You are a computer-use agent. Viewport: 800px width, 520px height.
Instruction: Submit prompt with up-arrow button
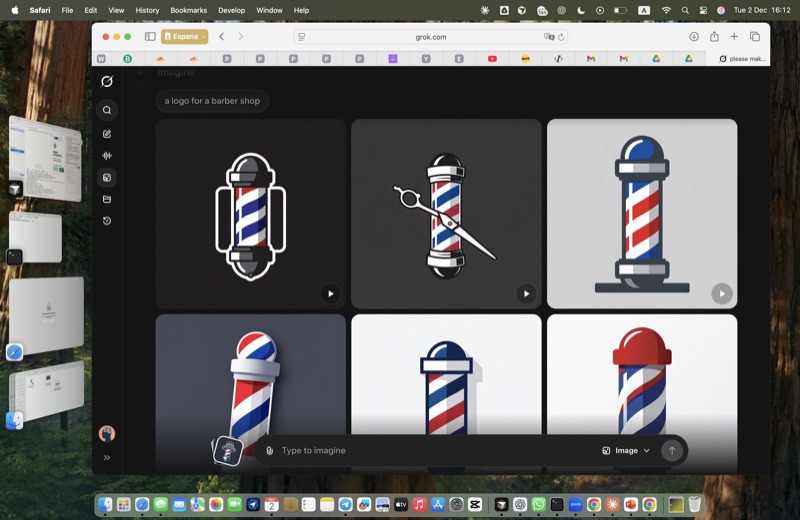672,451
